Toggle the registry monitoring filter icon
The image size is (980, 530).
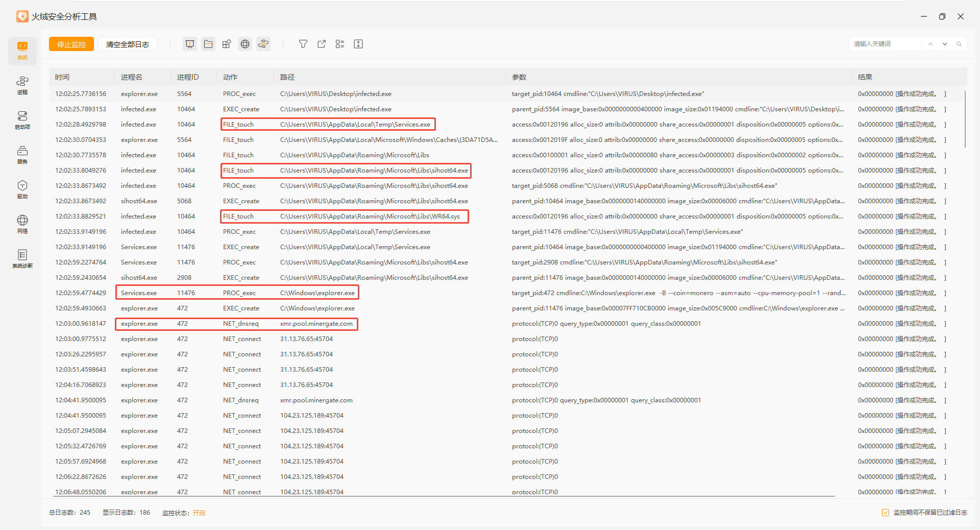coord(227,44)
